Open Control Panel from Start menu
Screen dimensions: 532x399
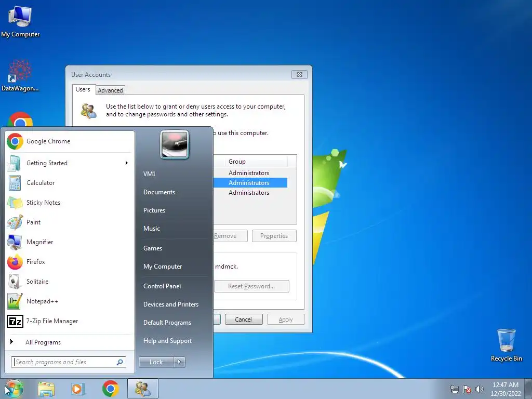[x=162, y=286]
